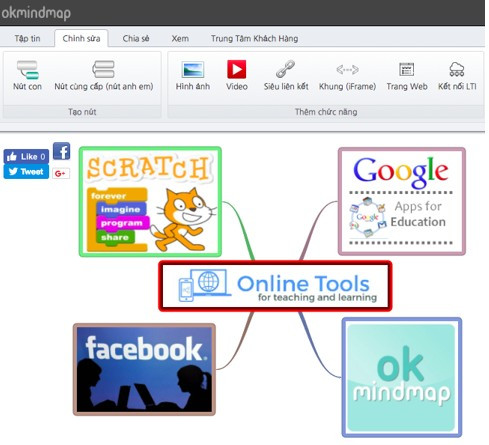Insert a Khung (iFrame) element
This screenshot has width=489, height=445.
pos(347,77)
